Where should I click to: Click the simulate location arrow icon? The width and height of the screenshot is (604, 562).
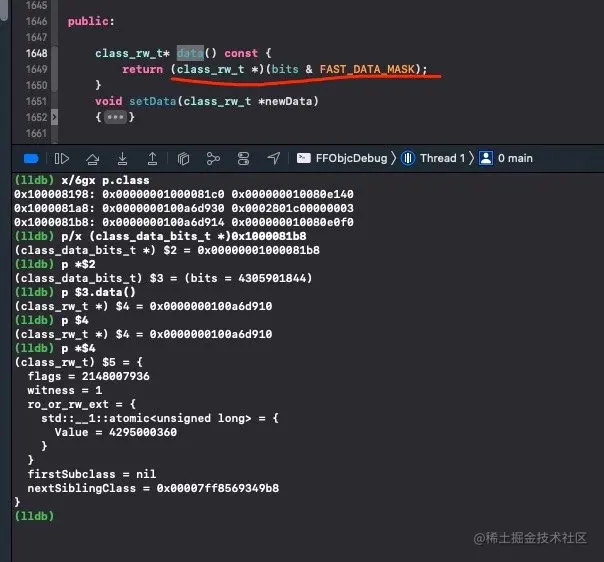tap(273, 158)
